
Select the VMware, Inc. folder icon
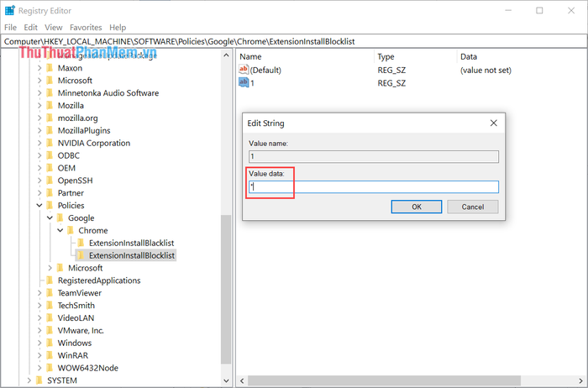[50, 331]
